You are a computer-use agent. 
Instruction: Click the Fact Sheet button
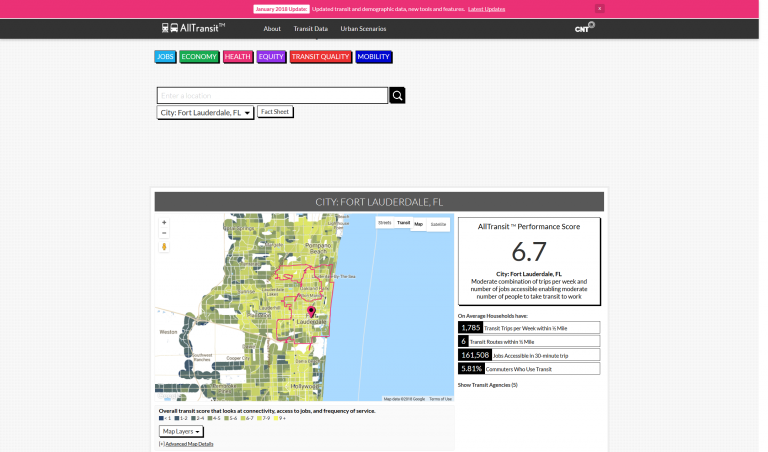[x=275, y=112]
